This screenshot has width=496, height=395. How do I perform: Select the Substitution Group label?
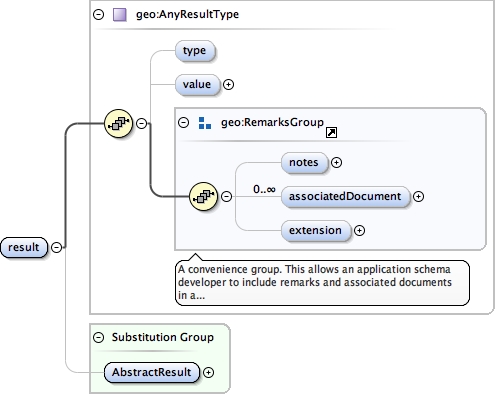tap(163, 337)
